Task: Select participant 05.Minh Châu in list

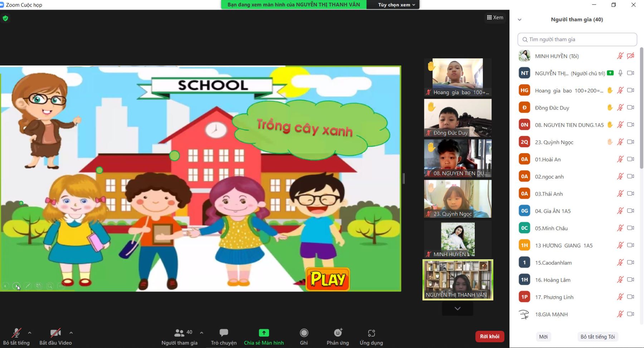Action: click(551, 228)
